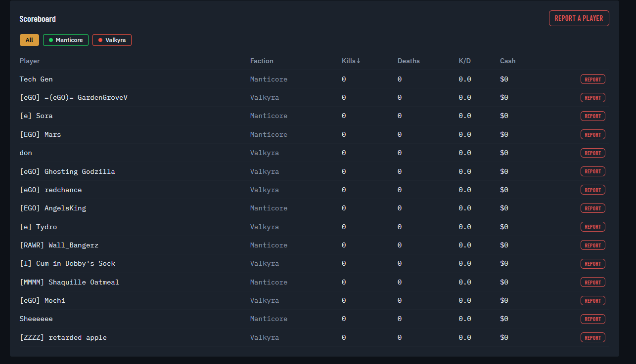Select player name [MMMM] Shaquille Oatmeal
The width and height of the screenshot is (636, 364).
click(x=69, y=282)
